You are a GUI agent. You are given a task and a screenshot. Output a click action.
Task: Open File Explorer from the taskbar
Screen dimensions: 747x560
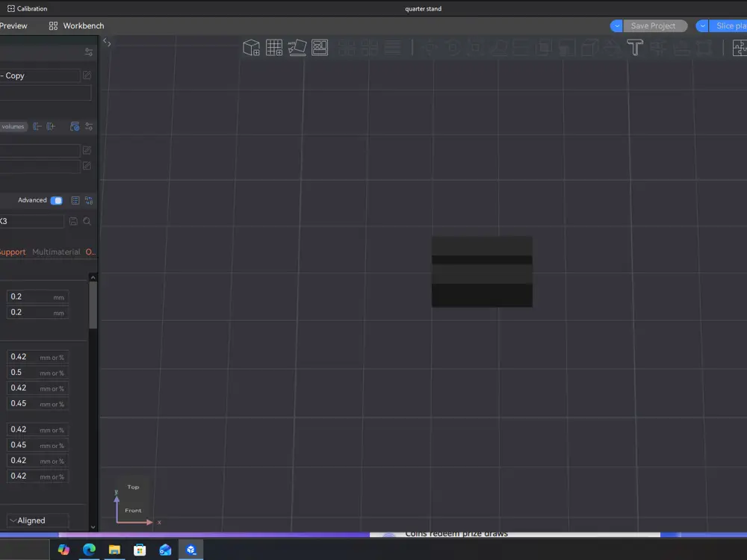[x=114, y=550]
